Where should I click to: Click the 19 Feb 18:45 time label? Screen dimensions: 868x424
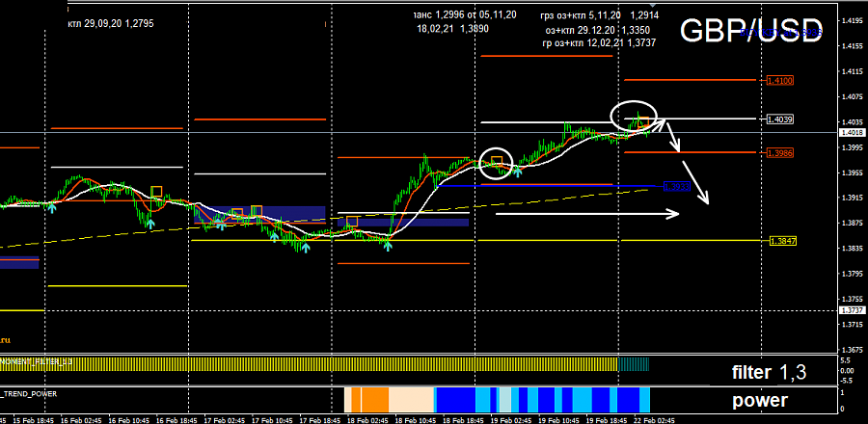tap(607, 420)
